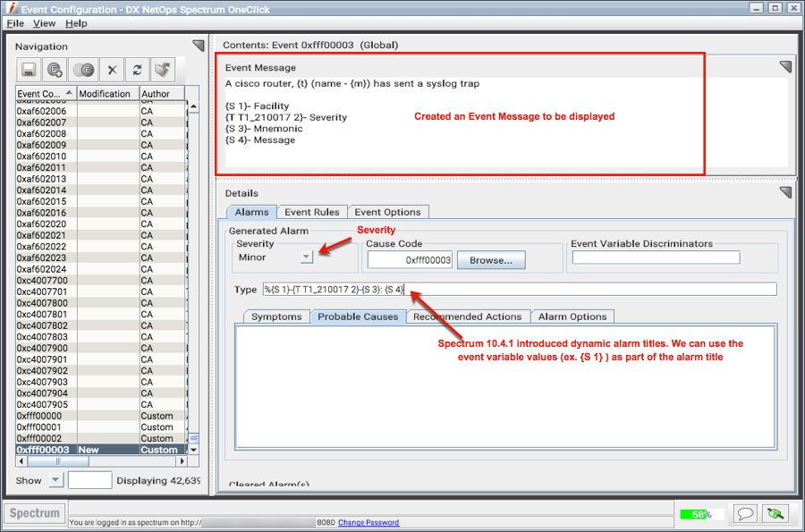
Task: Open the View menu
Action: pos(44,23)
